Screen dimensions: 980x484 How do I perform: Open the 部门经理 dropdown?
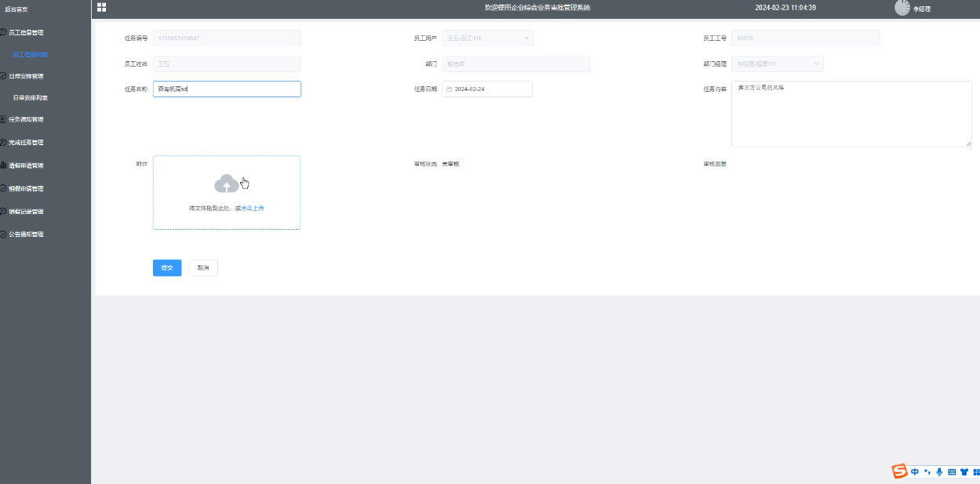[778, 64]
